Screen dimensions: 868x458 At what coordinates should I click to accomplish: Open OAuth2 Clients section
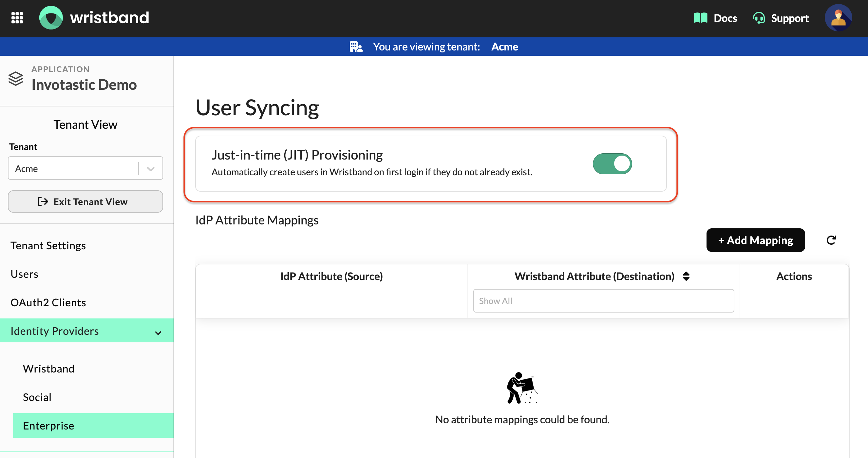[x=48, y=302]
